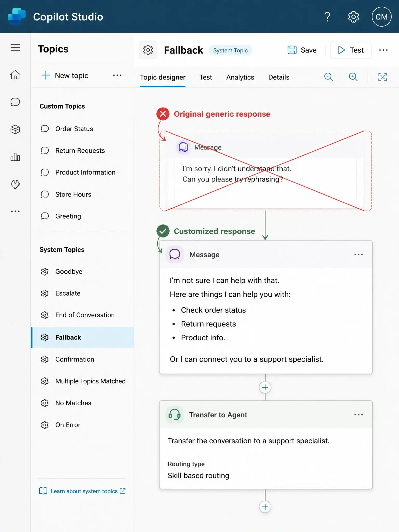The width and height of the screenshot is (399, 532).
Task: Open the Multiple Topics Matched topic
Action: 82,381
